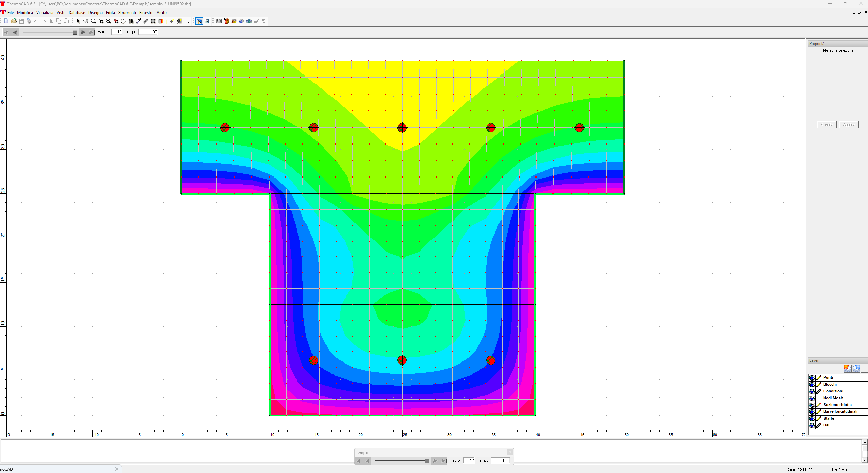Screen dimensions: 868x473
Task: Toggle pencil edit lock on Staffe layer
Action: click(x=819, y=419)
